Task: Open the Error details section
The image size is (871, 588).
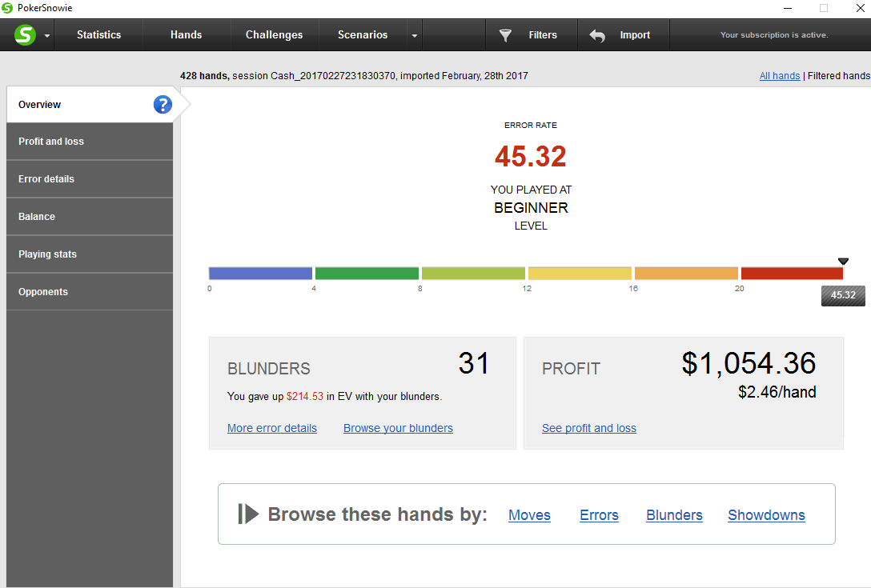Action: click(x=90, y=178)
